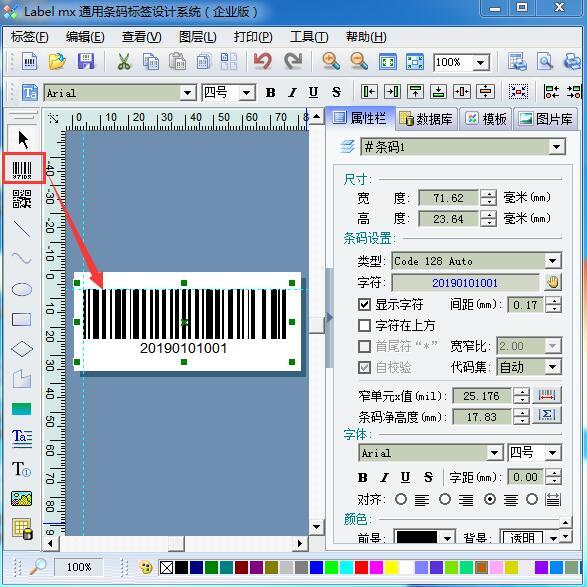Open print preview icon
The width and height of the screenshot is (587, 587).
545,61
